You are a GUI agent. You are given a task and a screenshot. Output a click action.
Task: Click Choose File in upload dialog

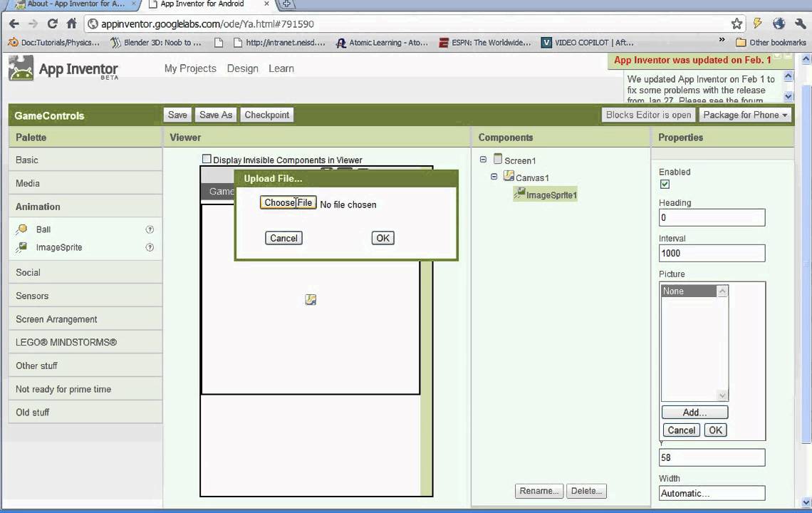[288, 202]
